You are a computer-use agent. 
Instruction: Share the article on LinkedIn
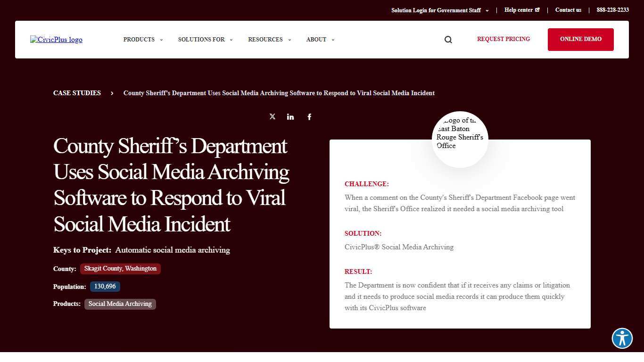point(290,116)
